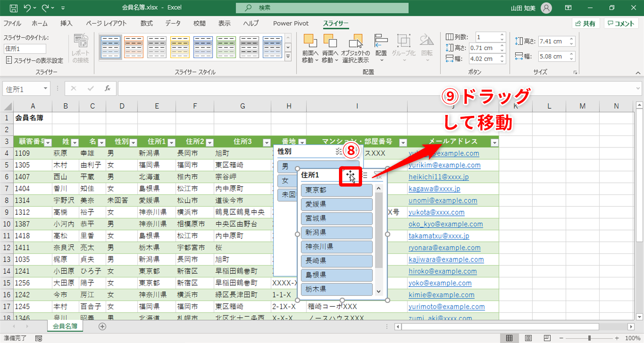Click the formula bar cancel X icon
Screen dimensions: 644x343
[73, 89]
